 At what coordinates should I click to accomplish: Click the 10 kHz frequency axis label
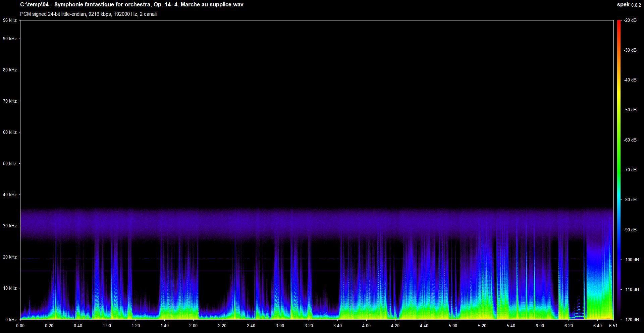10,288
